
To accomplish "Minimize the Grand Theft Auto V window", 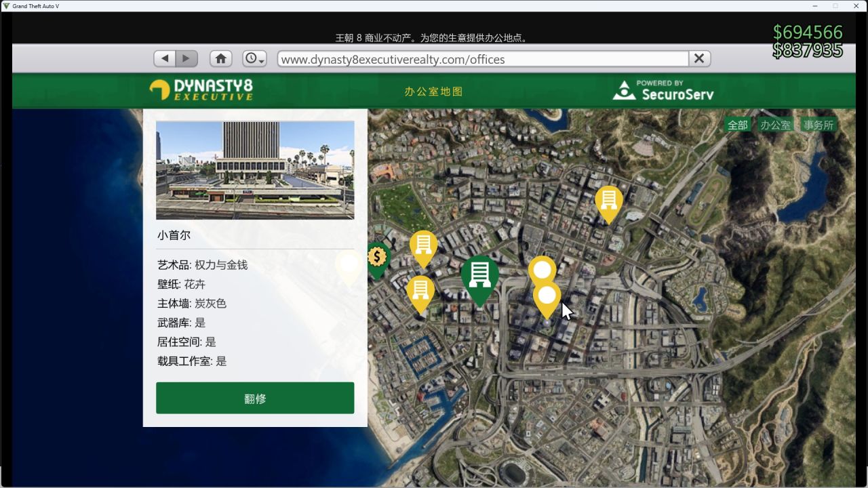I will [x=814, y=5].
